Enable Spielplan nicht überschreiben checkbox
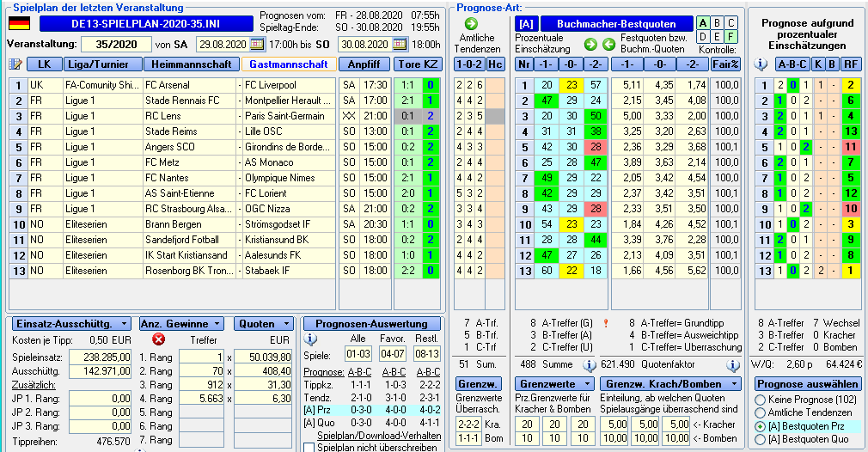 pos(309,448)
